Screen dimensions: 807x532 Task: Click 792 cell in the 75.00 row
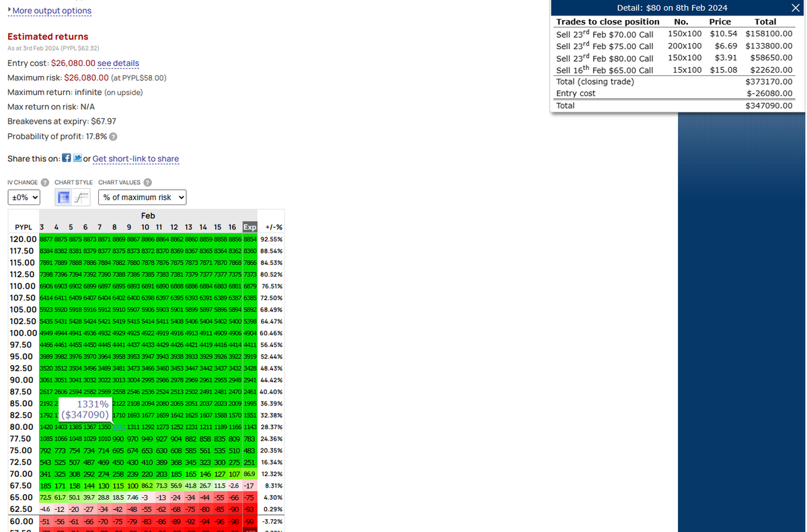pos(46,451)
